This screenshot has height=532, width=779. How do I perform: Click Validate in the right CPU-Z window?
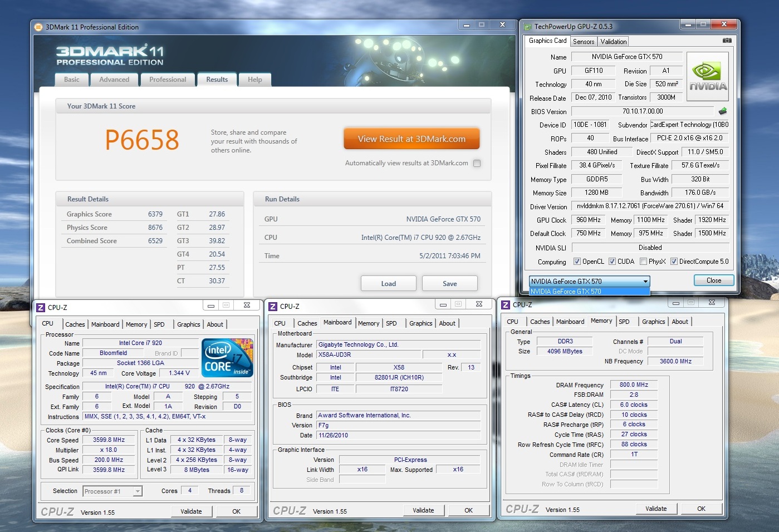656,509
